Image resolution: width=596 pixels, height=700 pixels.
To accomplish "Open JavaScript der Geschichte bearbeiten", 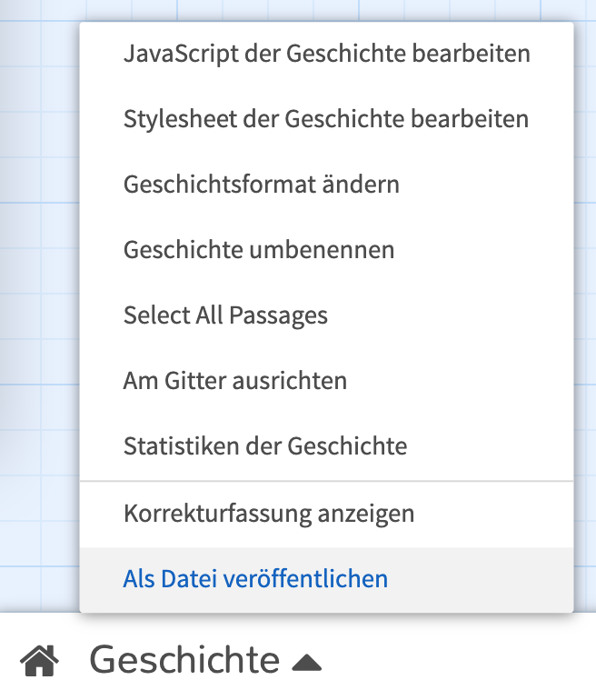I will click(326, 54).
